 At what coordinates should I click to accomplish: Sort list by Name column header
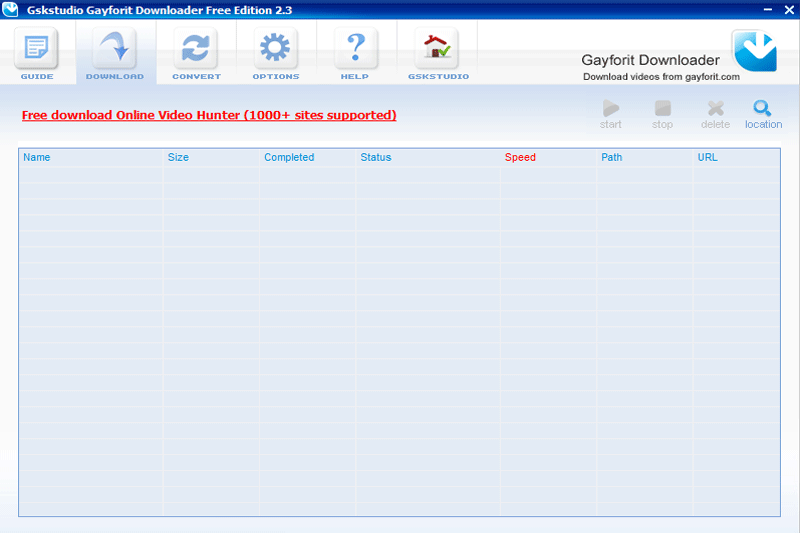point(37,157)
